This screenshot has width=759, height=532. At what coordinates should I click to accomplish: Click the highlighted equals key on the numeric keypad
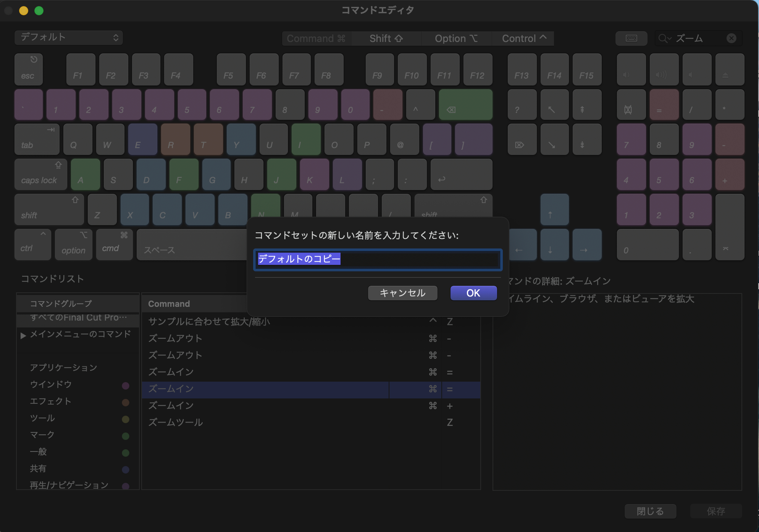pyautogui.click(x=664, y=105)
